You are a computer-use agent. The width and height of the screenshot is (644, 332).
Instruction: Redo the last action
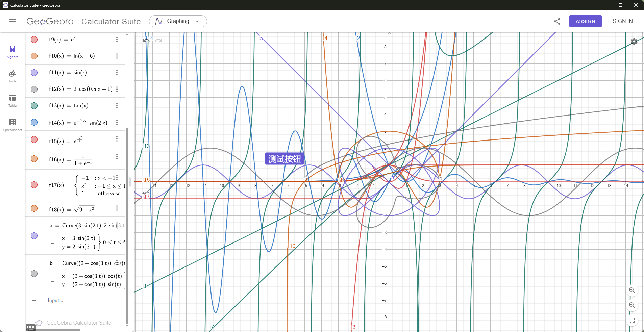point(158,40)
